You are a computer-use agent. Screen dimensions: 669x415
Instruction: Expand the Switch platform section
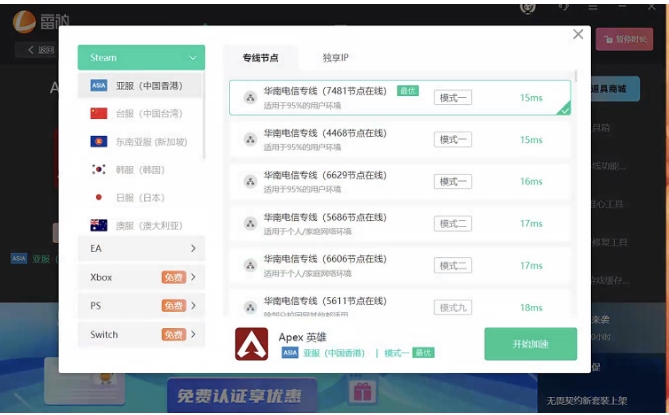[x=141, y=334]
